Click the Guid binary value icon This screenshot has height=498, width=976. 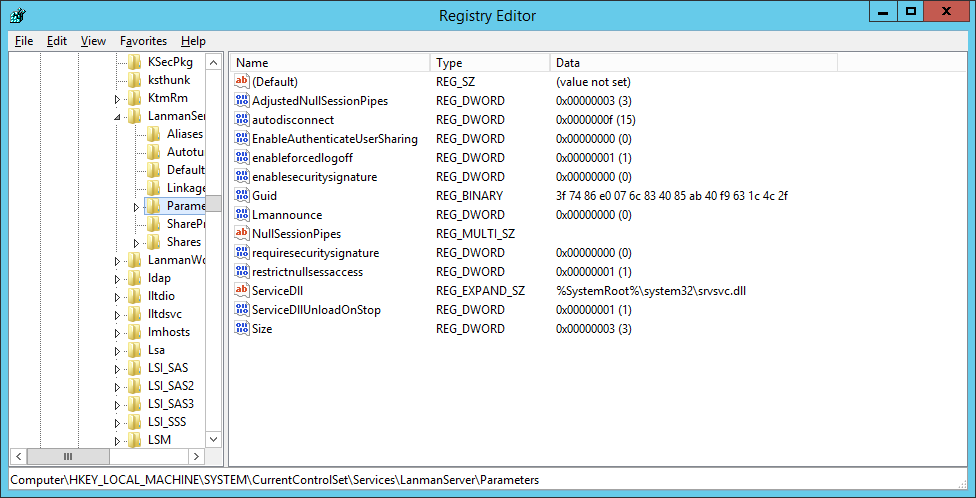tap(241, 196)
